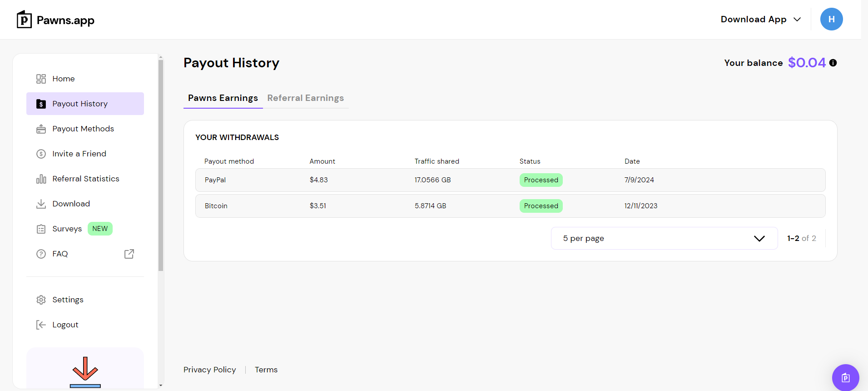Click the 12/11/2023 date cell
Image resolution: width=868 pixels, height=391 pixels.
(641, 206)
